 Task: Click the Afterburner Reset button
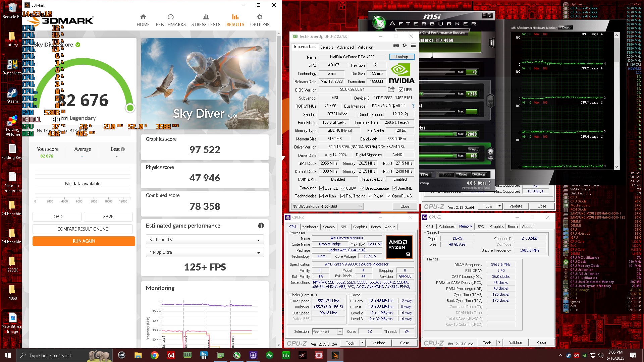point(463,174)
